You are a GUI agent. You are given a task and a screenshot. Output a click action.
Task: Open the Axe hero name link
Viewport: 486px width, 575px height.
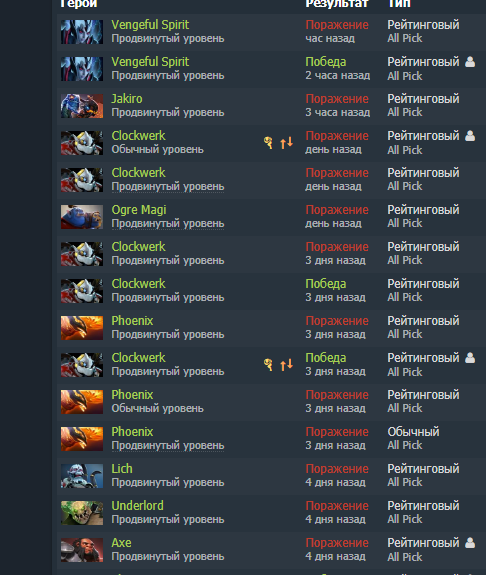coord(121,543)
